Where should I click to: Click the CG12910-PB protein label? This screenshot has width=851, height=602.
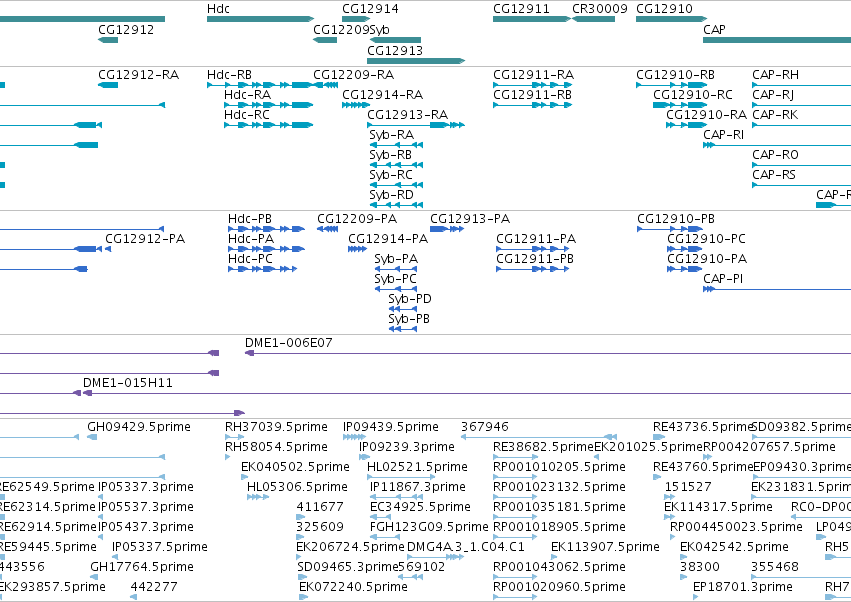[676, 219]
